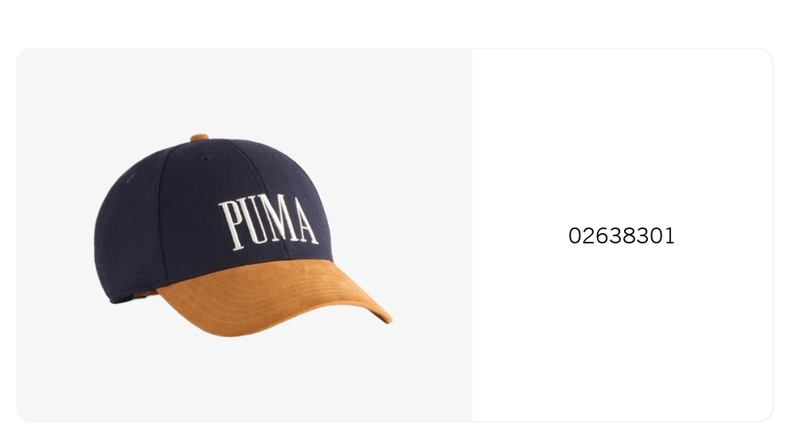Click the grey background of the image panel
The width and height of the screenshot is (790, 423).
[x=60, y=101]
